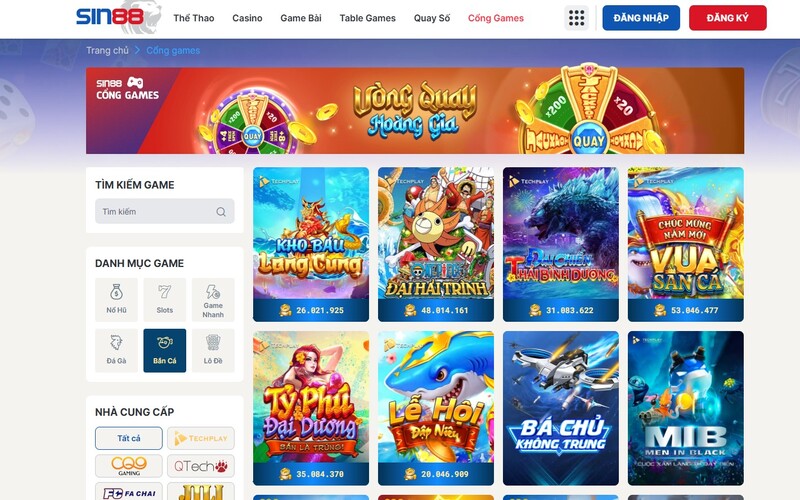Select the Lô Đề lottery cage category
Screen dimensions: 800x500
pyautogui.click(x=213, y=351)
